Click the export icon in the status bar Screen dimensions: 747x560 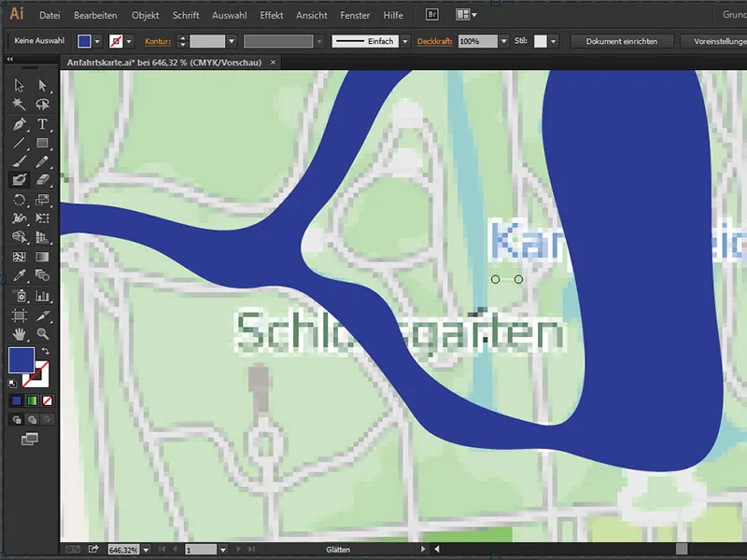pos(93,549)
